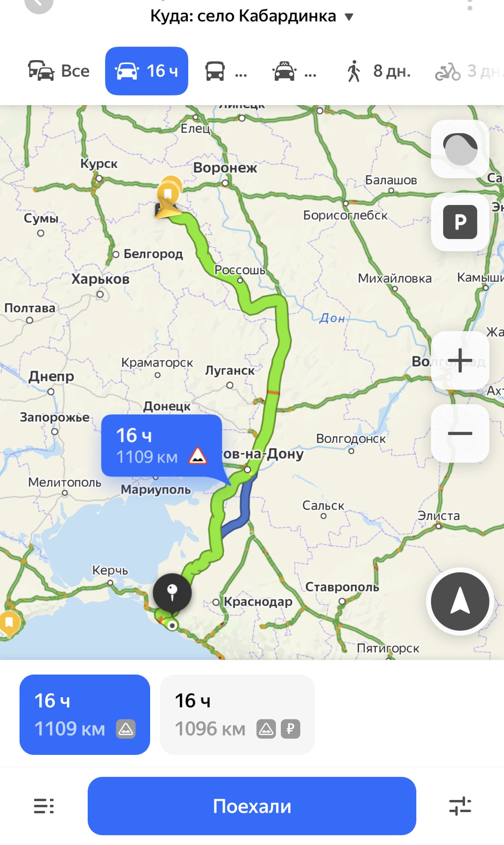Image resolution: width=504 pixels, height=845 pixels.
Task: Open the three-dot options menu
Action: click(x=470, y=4)
